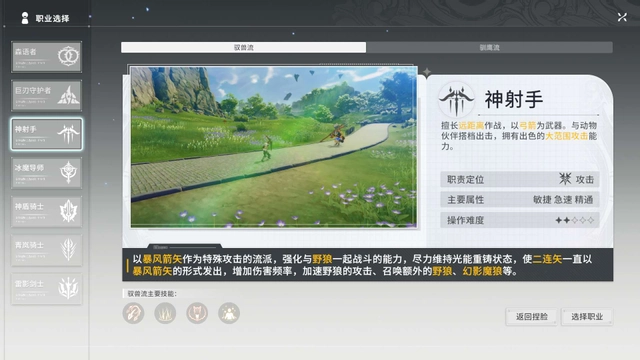This screenshot has height=360, width=640.
Task: Close the class selection screen
Action: [x=622, y=17]
